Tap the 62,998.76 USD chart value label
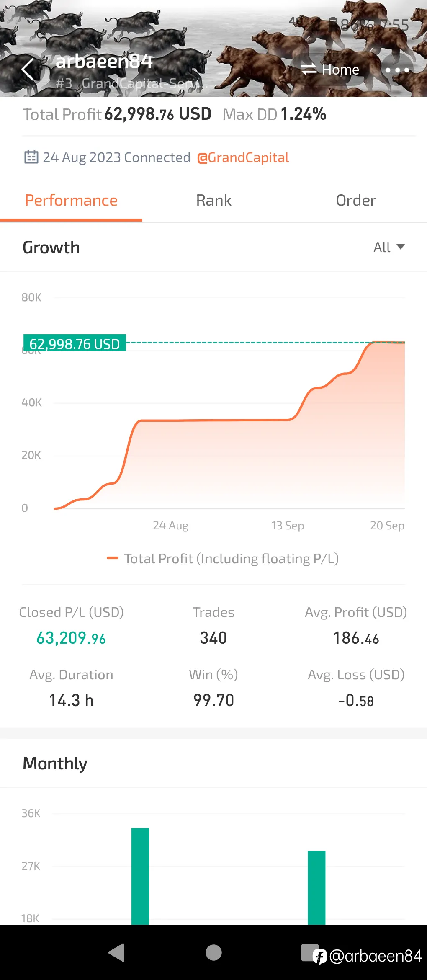Image resolution: width=427 pixels, height=980 pixels. click(x=75, y=343)
